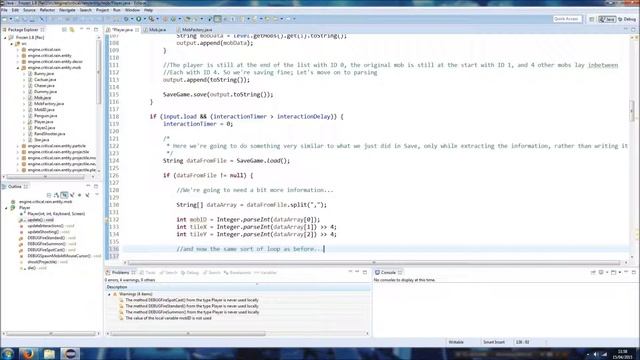
Task: Open the Navigate menu
Action: click(x=67, y=10)
